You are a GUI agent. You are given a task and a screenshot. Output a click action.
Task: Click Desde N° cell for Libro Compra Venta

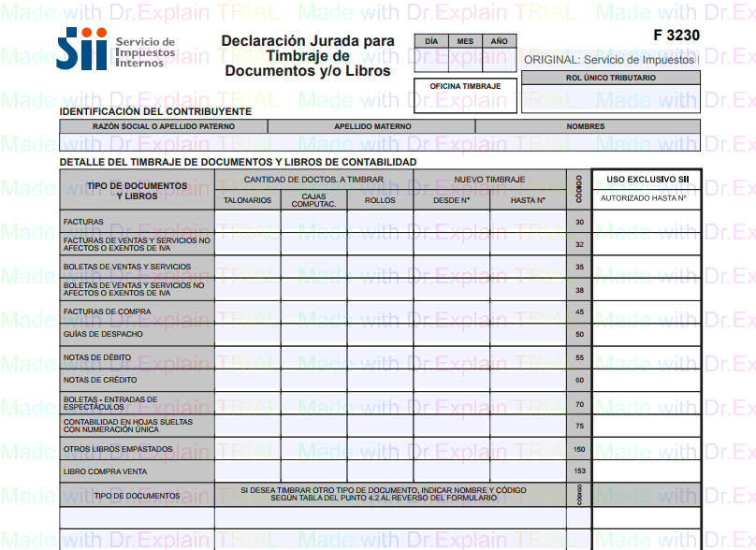(x=451, y=470)
